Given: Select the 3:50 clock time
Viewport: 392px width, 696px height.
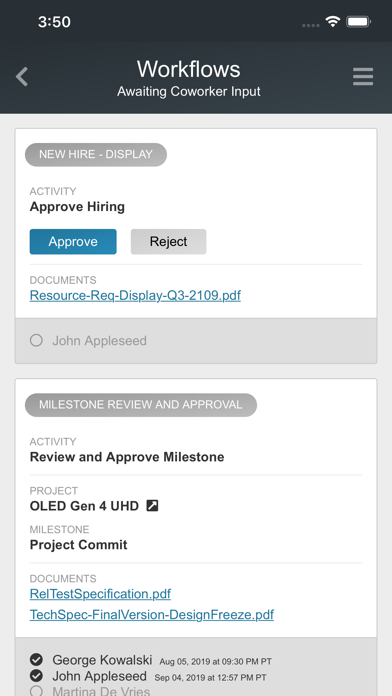Looking at the screenshot, I should 54,22.
